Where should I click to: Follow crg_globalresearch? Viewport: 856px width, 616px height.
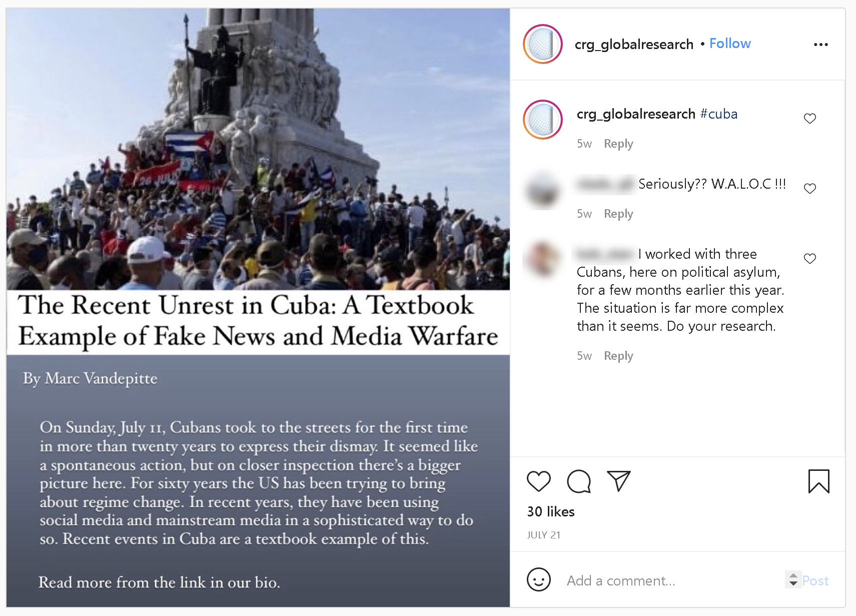point(730,44)
